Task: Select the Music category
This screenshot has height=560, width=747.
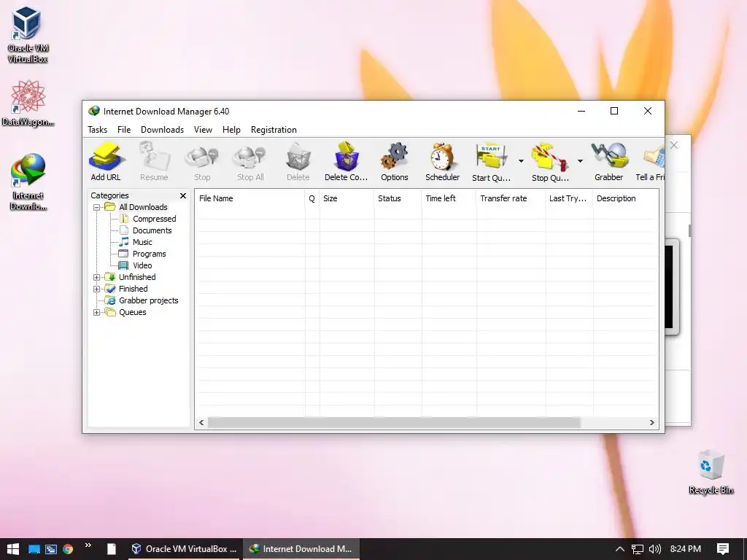Action: pyautogui.click(x=142, y=242)
